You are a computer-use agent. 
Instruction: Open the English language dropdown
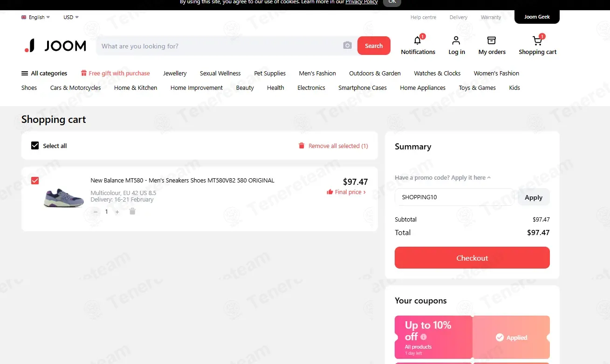(x=36, y=17)
